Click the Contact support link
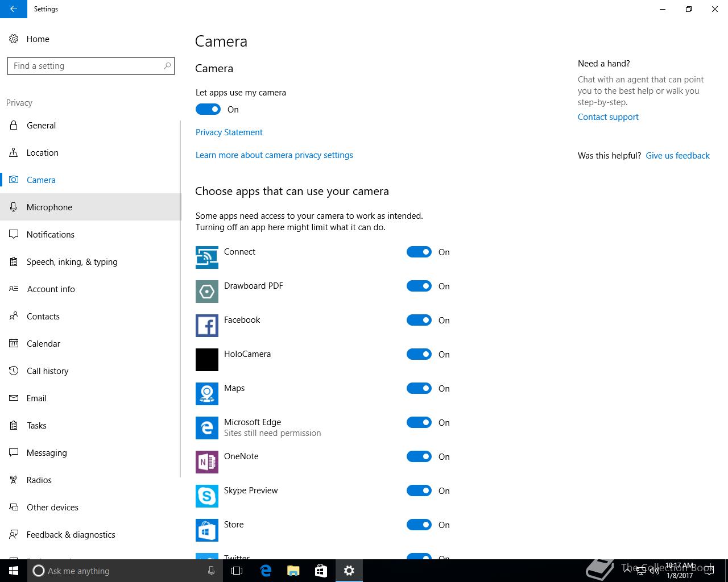This screenshot has height=582, width=728. 608,117
